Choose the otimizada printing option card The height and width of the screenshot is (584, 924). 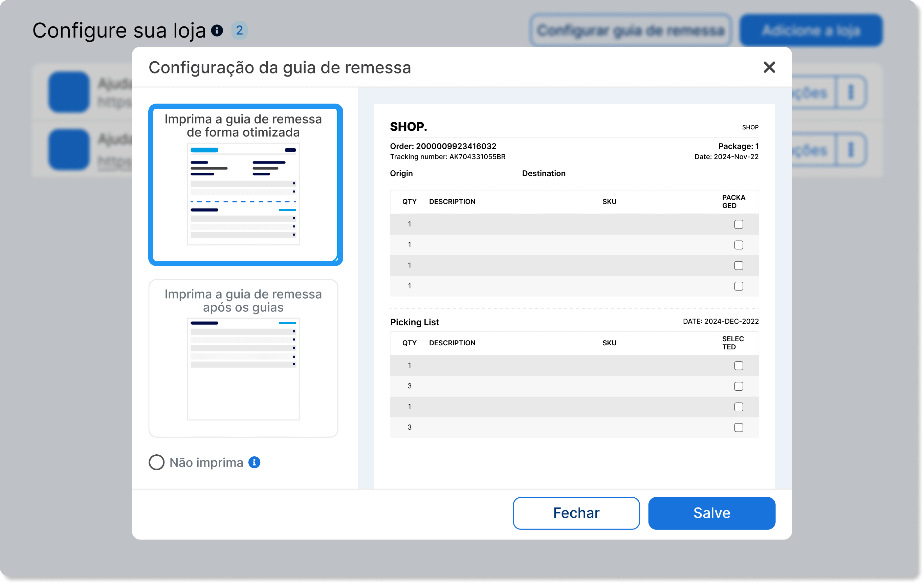click(x=246, y=185)
